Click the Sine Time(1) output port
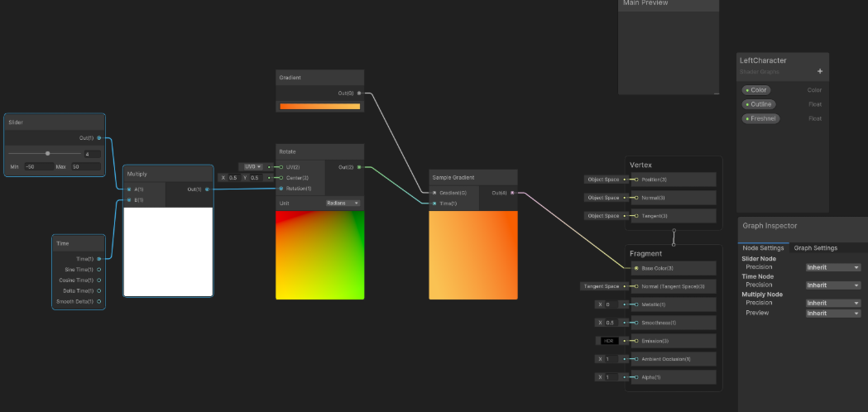Screen dimensions: 868x412 99,270
